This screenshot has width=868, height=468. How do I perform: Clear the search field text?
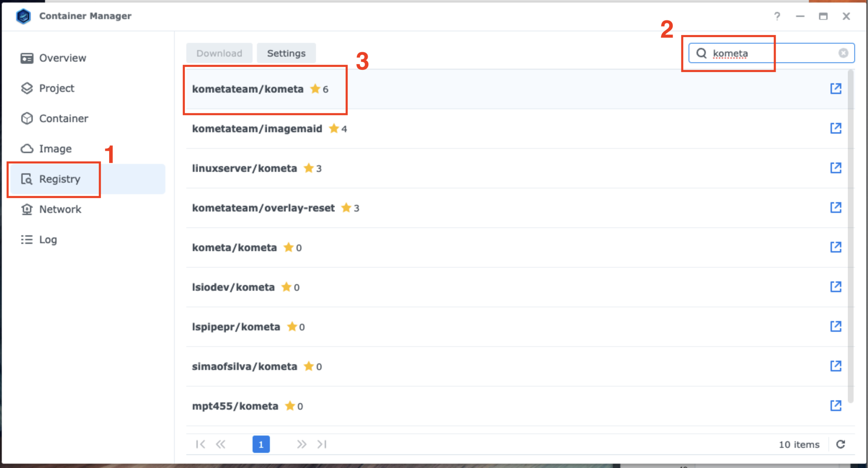click(843, 53)
